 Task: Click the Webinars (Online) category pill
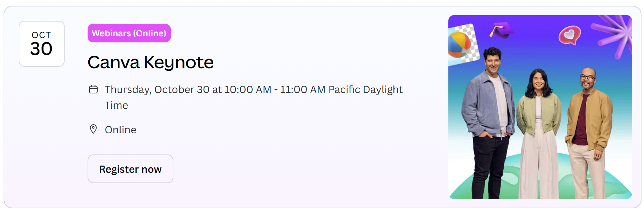click(x=129, y=33)
